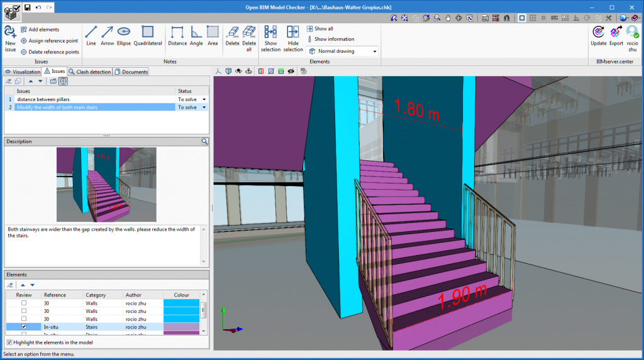The width and height of the screenshot is (644, 360).
Task: Edit the selected element in Elements panel
Action: coord(10,285)
